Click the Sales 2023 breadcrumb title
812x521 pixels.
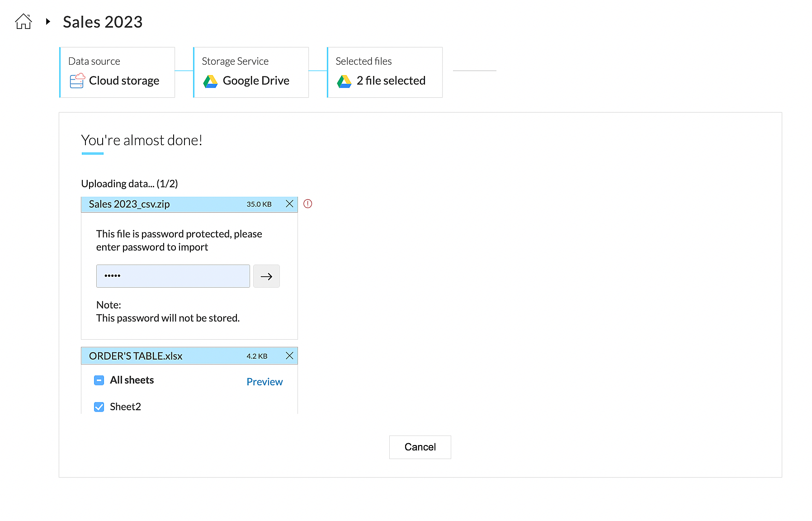103,22
